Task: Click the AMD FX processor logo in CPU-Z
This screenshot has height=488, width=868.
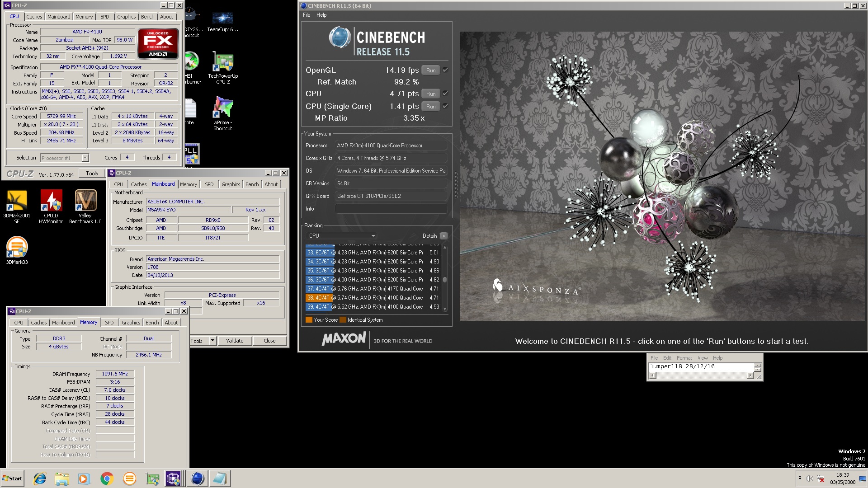Action: point(158,44)
